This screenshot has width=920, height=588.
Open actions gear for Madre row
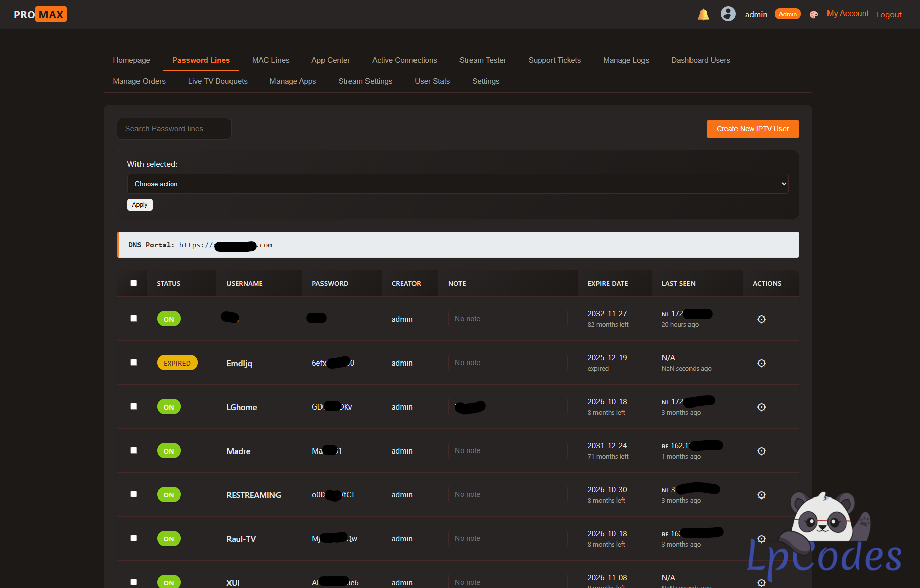[x=761, y=451]
